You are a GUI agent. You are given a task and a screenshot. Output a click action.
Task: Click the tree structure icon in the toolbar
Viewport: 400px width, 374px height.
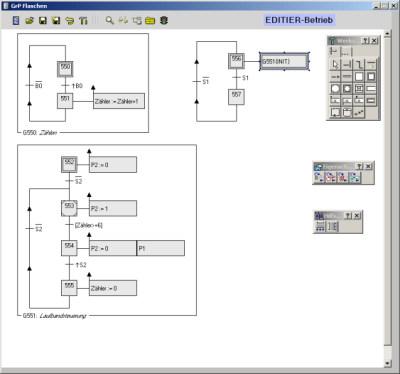pos(137,21)
